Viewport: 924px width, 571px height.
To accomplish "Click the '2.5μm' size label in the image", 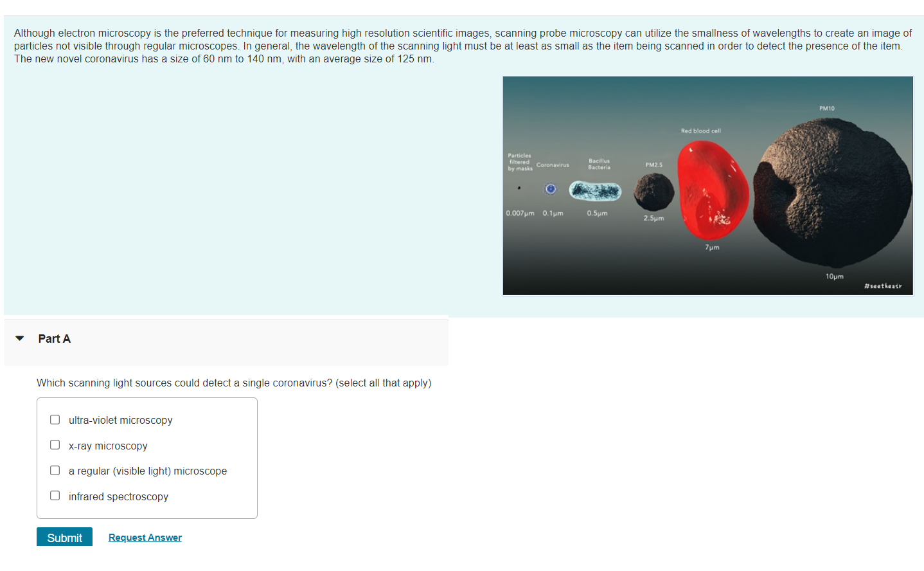I will 654,219.
